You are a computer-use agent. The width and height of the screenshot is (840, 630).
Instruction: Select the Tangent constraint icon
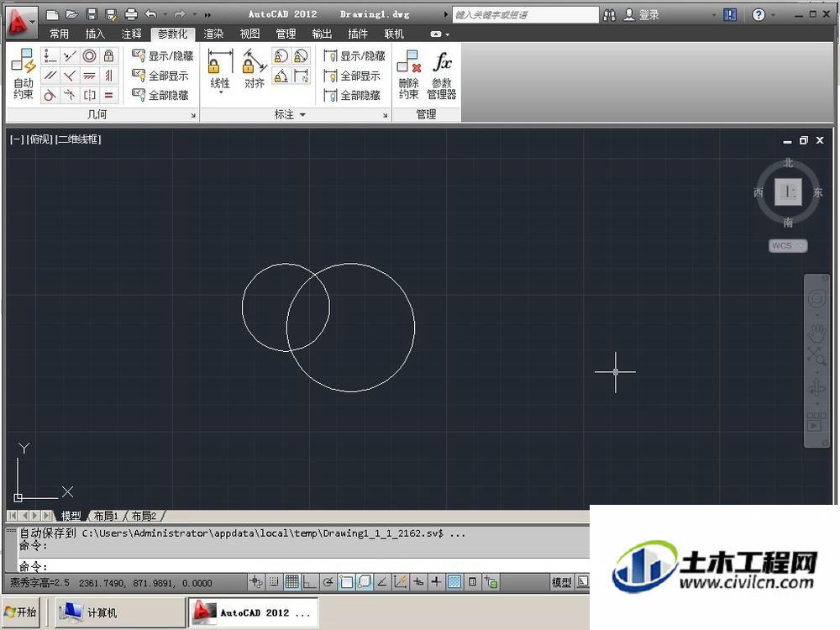point(50,96)
